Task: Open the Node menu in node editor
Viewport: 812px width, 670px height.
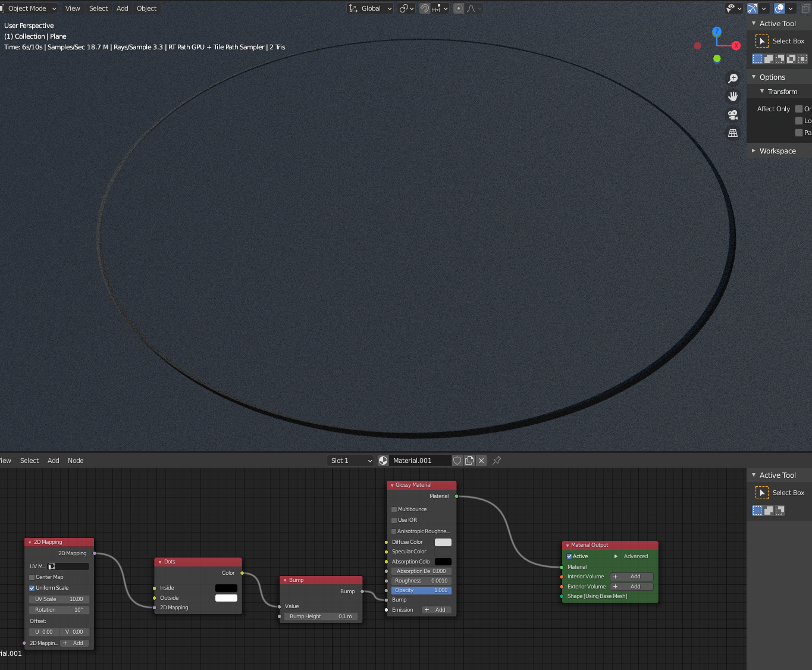Action: click(x=76, y=461)
